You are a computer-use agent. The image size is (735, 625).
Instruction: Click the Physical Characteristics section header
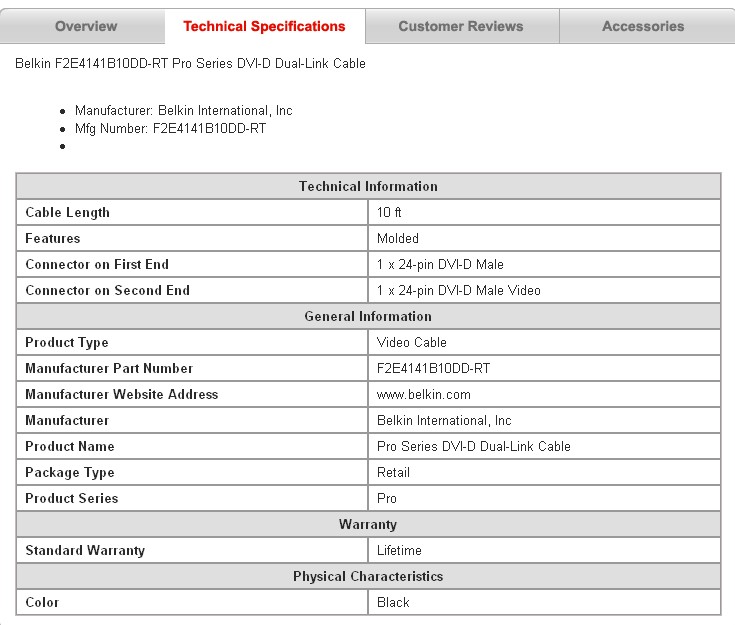coord(368,577)
